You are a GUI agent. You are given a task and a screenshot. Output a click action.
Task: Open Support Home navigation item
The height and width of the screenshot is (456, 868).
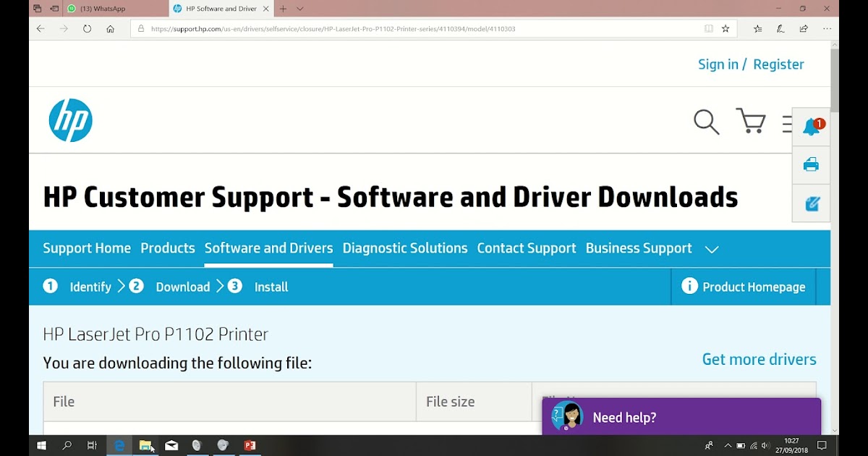tap(87, 248)
